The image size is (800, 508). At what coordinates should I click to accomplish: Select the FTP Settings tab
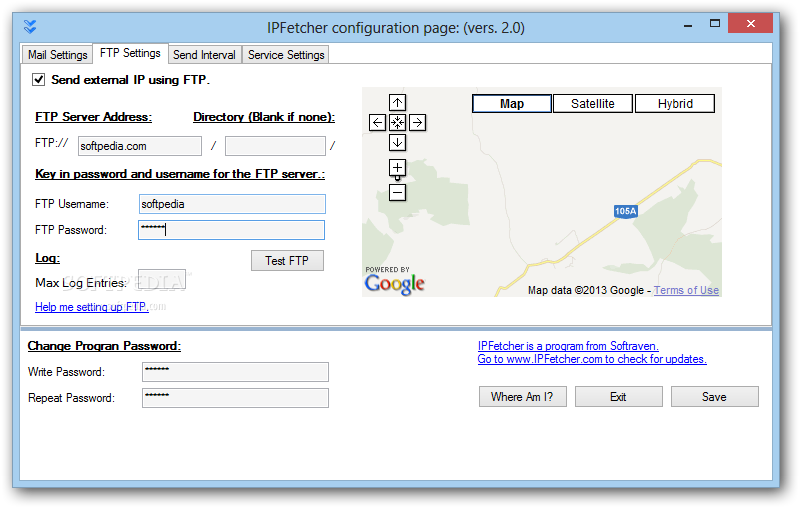click(x=130, y=53)
